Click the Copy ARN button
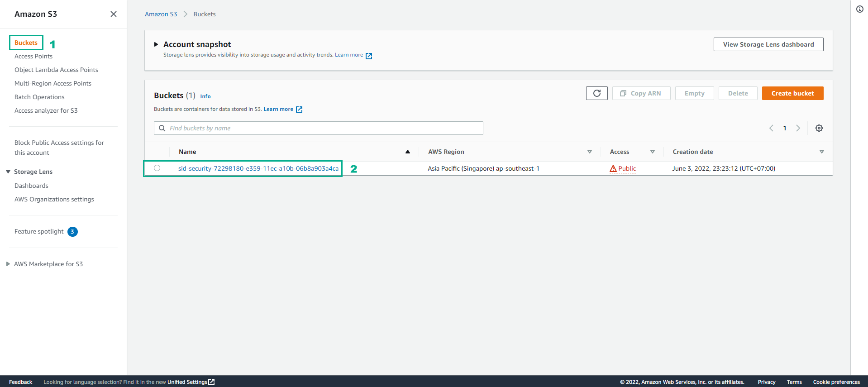Screen dimensions: 868x387 click(x=641, y=93)
